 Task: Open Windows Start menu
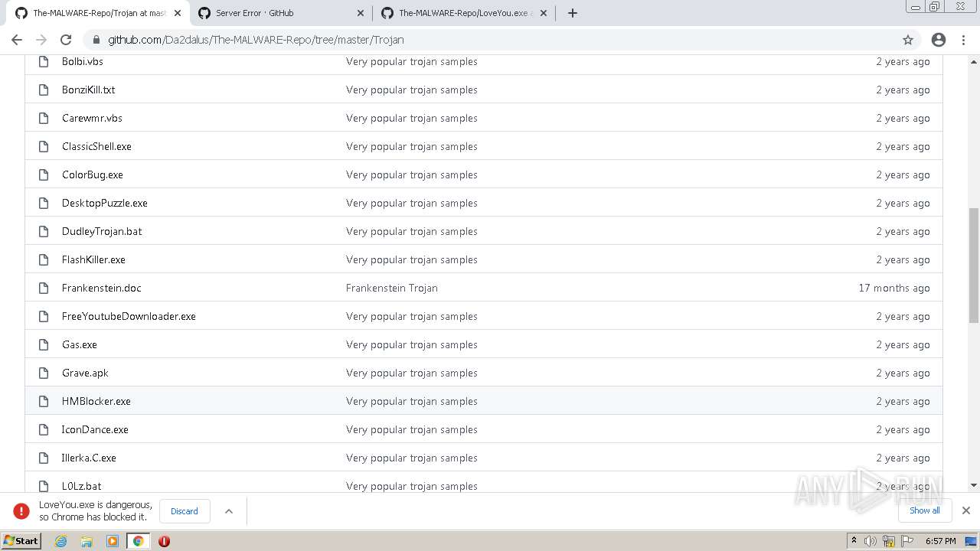(21, 541)
